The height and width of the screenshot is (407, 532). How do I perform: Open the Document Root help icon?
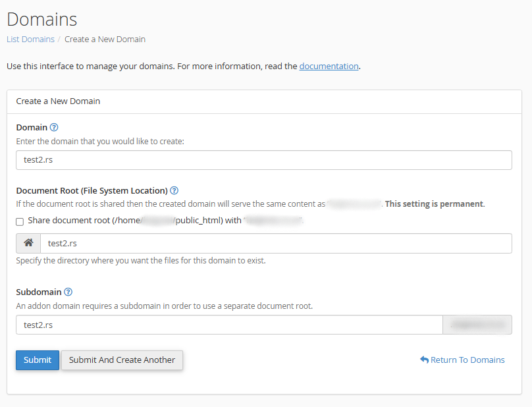click(x=174, y=190)
